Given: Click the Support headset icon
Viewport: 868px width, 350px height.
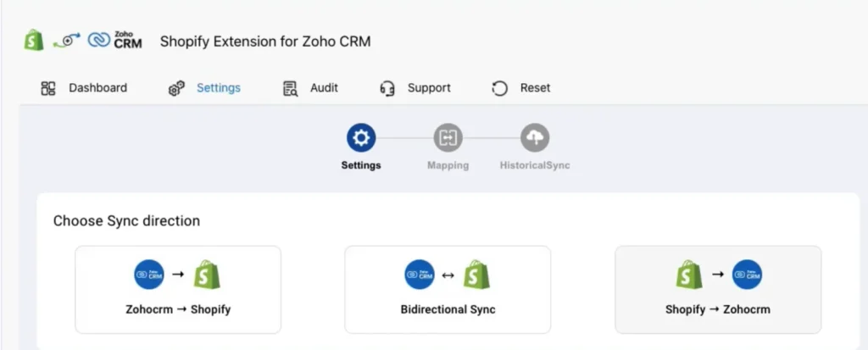Looking at the screenshot, I should (387, 88).
